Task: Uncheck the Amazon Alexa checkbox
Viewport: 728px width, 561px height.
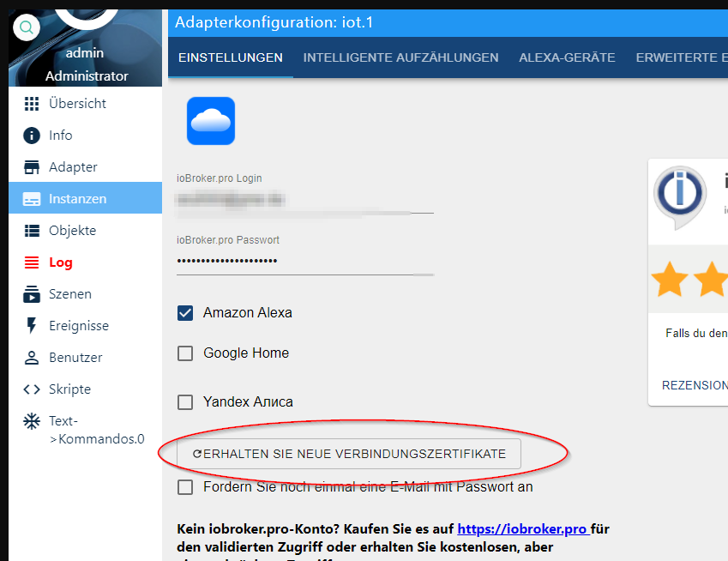Action: [x=185, y=313]
